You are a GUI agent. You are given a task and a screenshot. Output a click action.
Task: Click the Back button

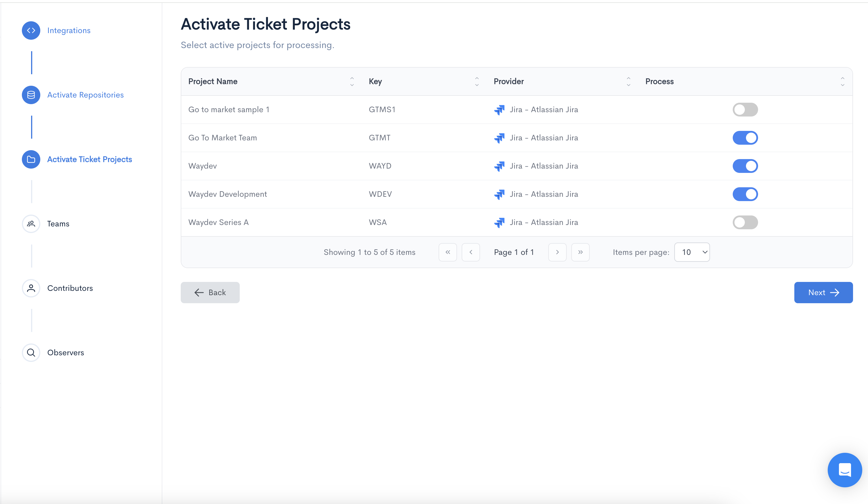[210, 292]
